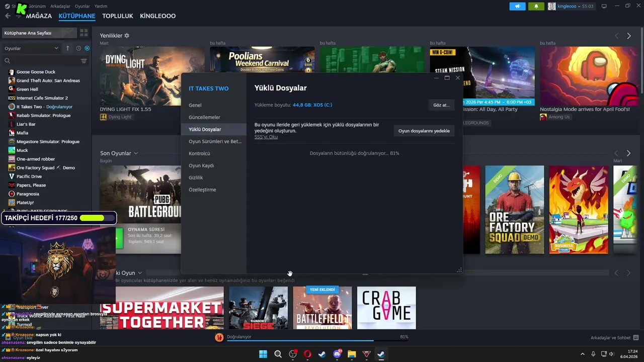The width and height of the screenshot is (644, 362).
Task: Click Kütüphane Ana Sayfası button
Action: click(x=39, y=33)
